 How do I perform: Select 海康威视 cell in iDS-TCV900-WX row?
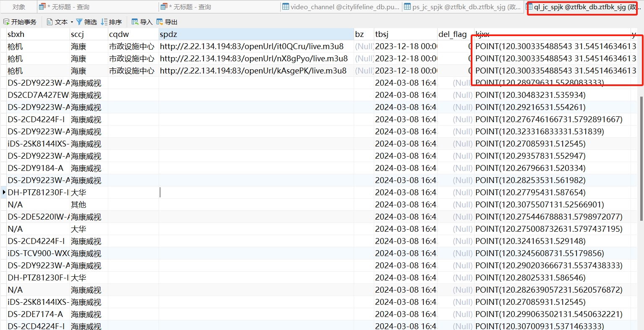click(x=89, y=253)
